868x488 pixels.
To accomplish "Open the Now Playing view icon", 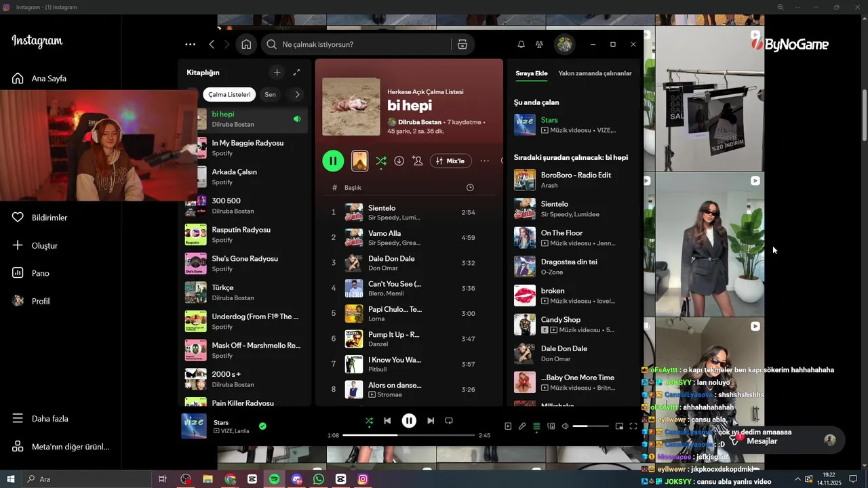I will point(508,426).
